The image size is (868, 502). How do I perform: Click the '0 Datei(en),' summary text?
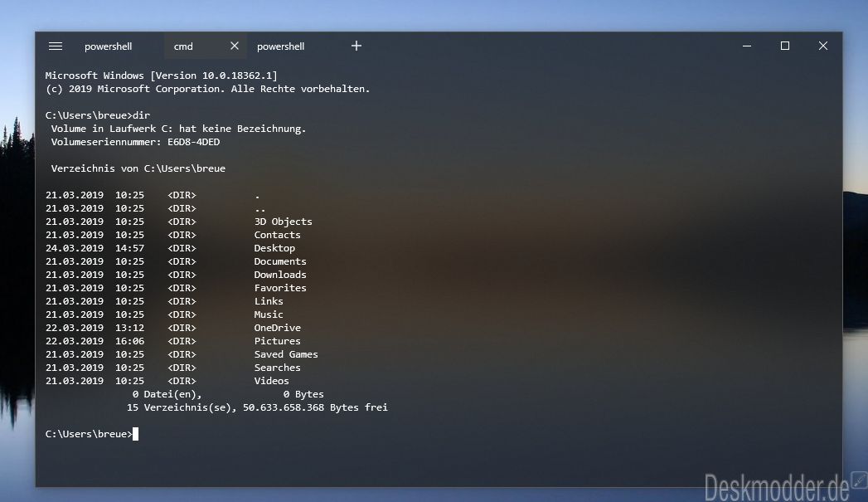pyautogui.click(x=167, y=394)
